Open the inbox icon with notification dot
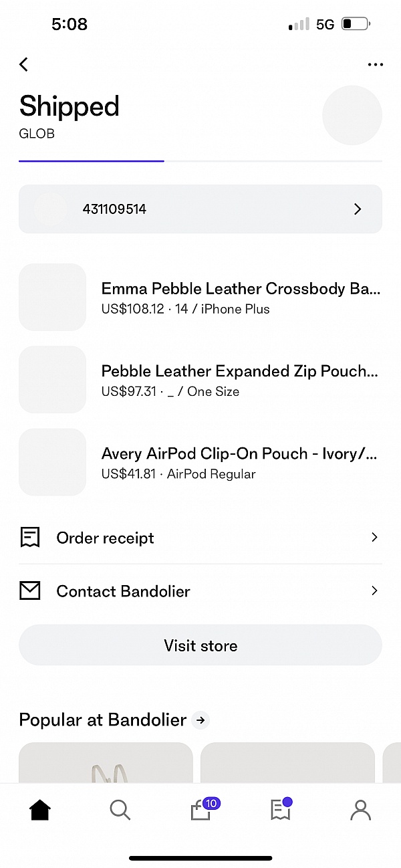This screenshot has width=401, height=868. click(280, 810)
